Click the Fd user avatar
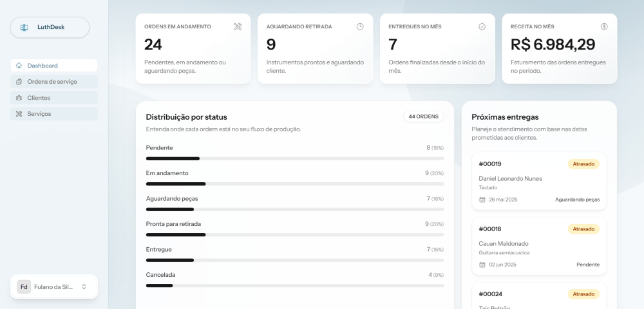 click(24, 287)
